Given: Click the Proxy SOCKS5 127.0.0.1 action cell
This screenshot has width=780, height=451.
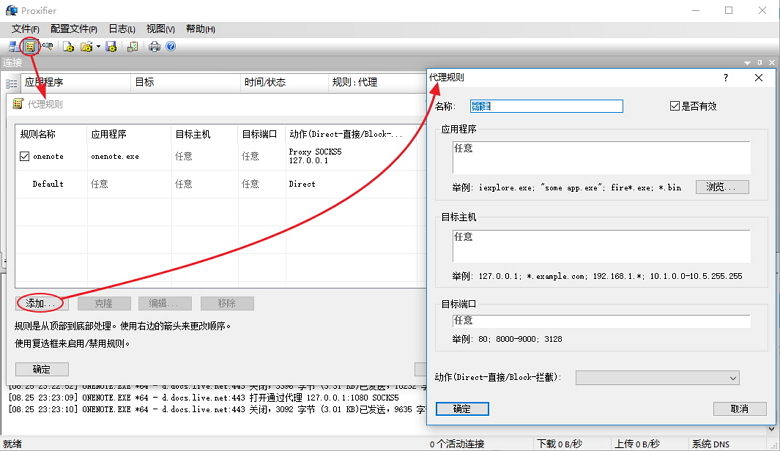Looking at the screenshot, I should pos(315,156).
